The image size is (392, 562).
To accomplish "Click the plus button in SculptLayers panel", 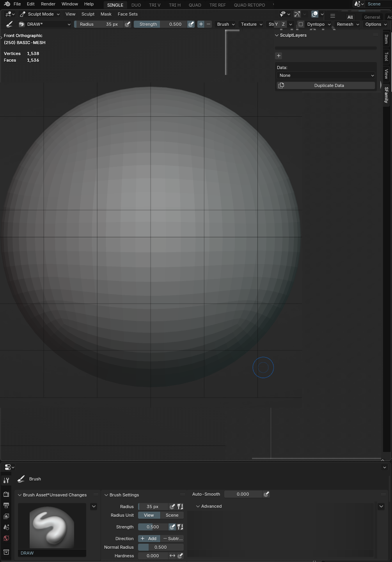I will click(x=278, y=56).
